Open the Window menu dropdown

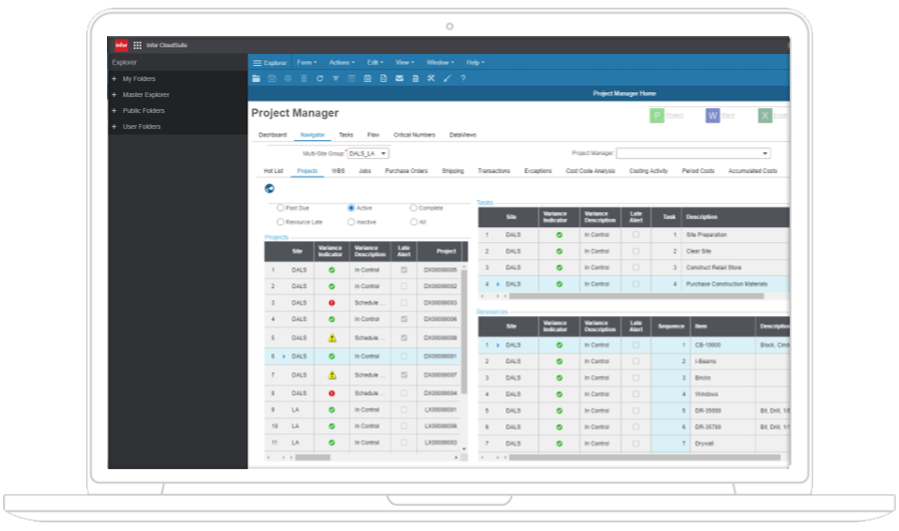440,63
